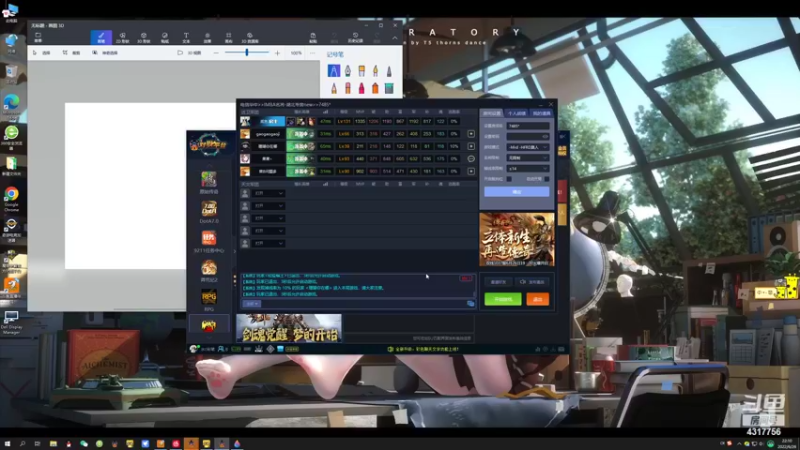
Task: Select the Brushes tool in Paint 3D
Action: [101, 37]
